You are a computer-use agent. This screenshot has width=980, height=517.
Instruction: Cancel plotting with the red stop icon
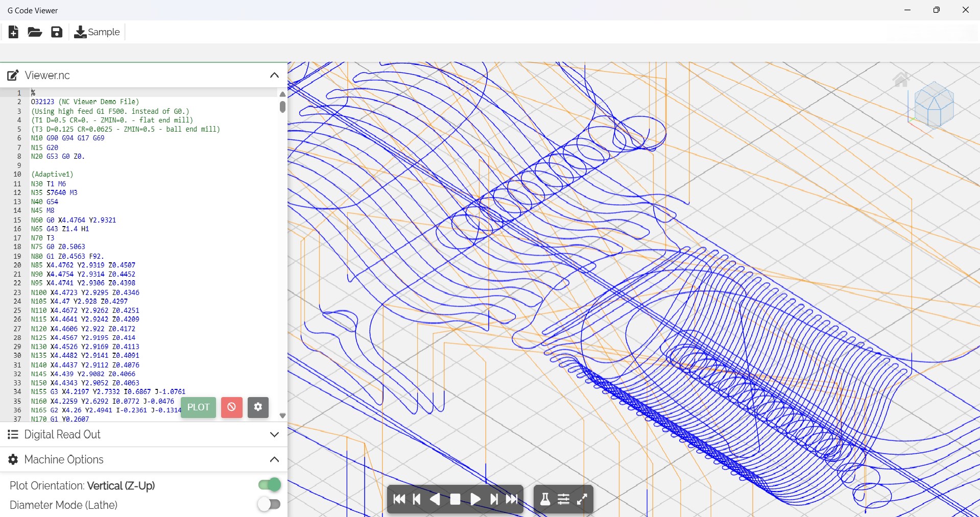coord(231,407)
